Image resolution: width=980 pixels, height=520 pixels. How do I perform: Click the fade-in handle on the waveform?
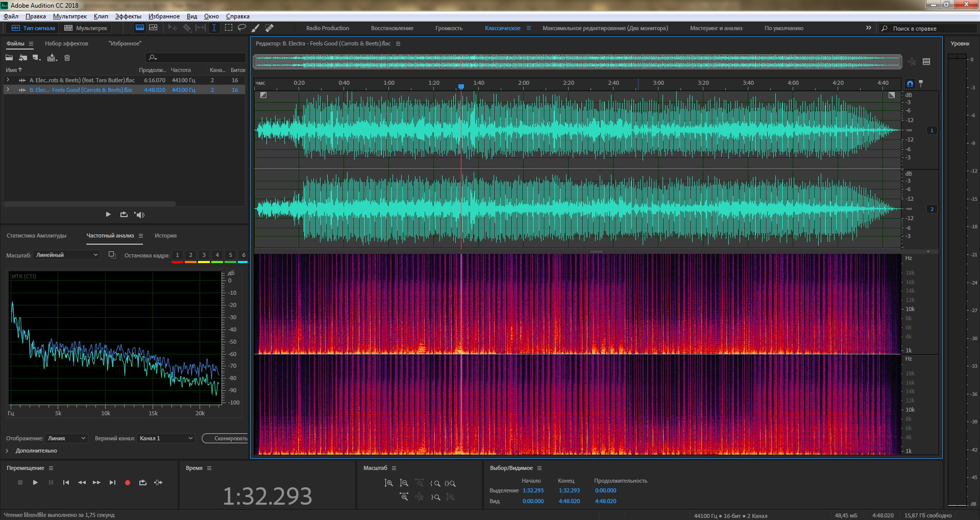coord(263,95)
